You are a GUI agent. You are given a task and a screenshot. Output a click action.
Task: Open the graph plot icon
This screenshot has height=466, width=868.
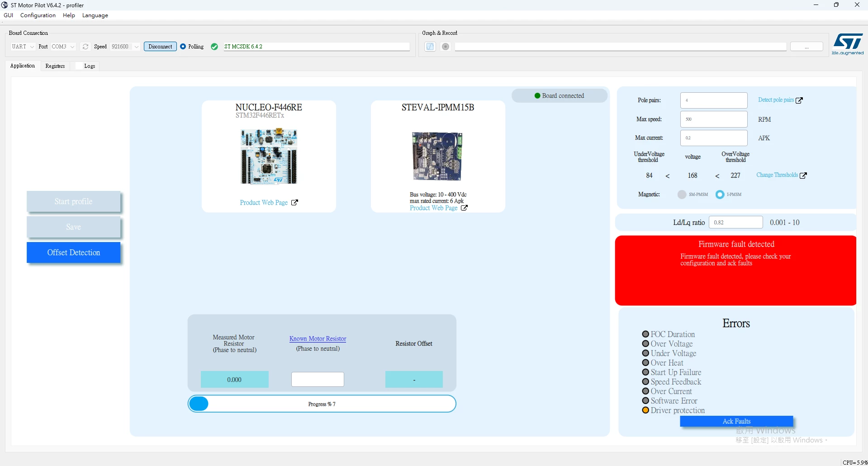(x=430, y=47)
